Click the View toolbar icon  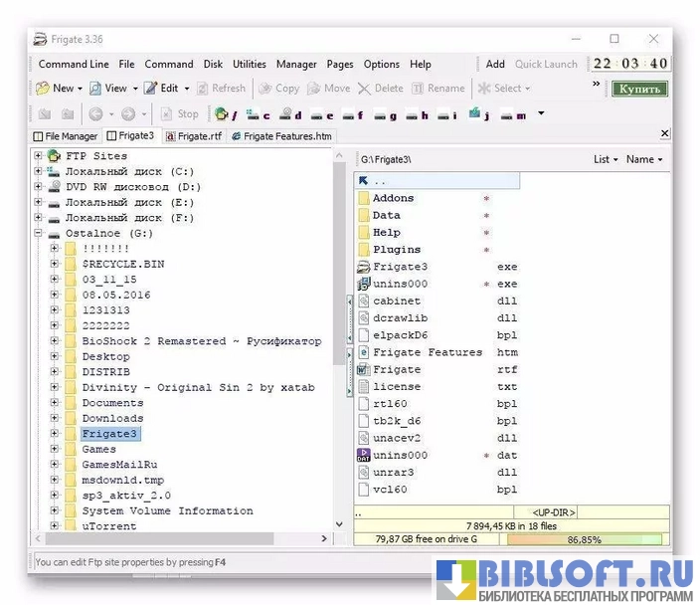[x=96, y=89]
